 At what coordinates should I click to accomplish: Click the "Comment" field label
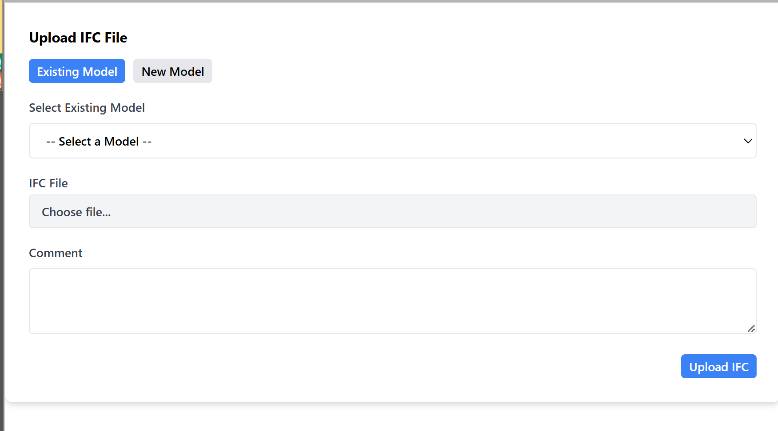[x=56, y=253]
